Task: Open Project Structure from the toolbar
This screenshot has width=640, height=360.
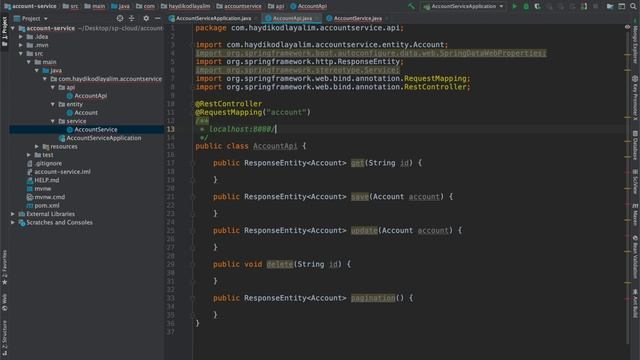Action: (x=610, y=6)
